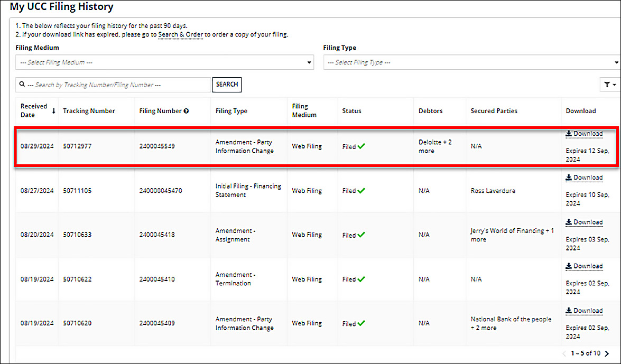The width and height of the screenshot is (621, 364).
Task: Click the tracking number search field
Action: (119, 85)
